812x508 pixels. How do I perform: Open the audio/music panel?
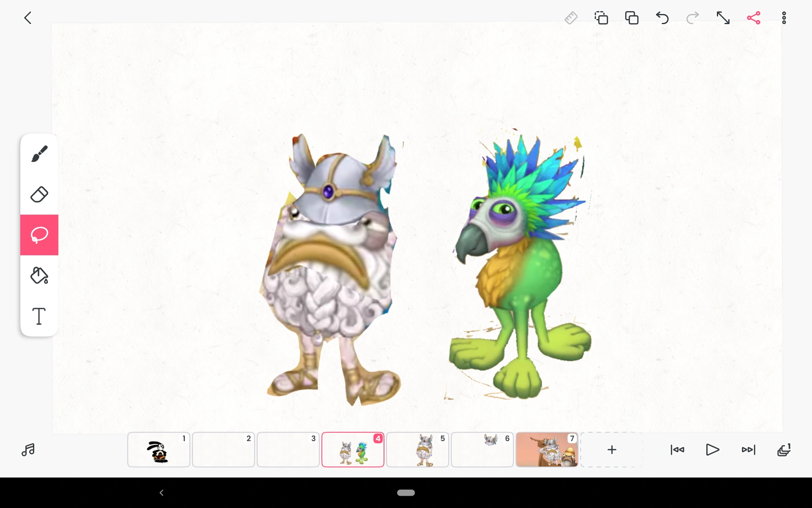tap(28, 450)
